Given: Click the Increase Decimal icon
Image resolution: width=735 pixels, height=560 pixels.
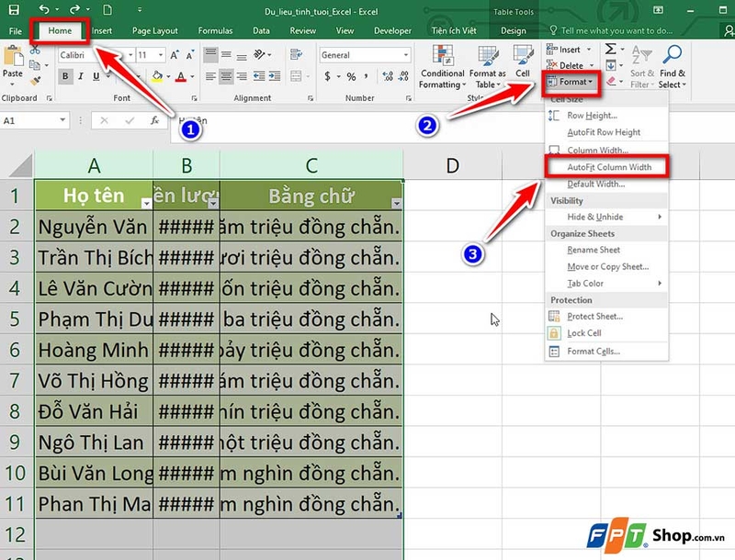Looking at the screenshot, I should coord(386,76).
